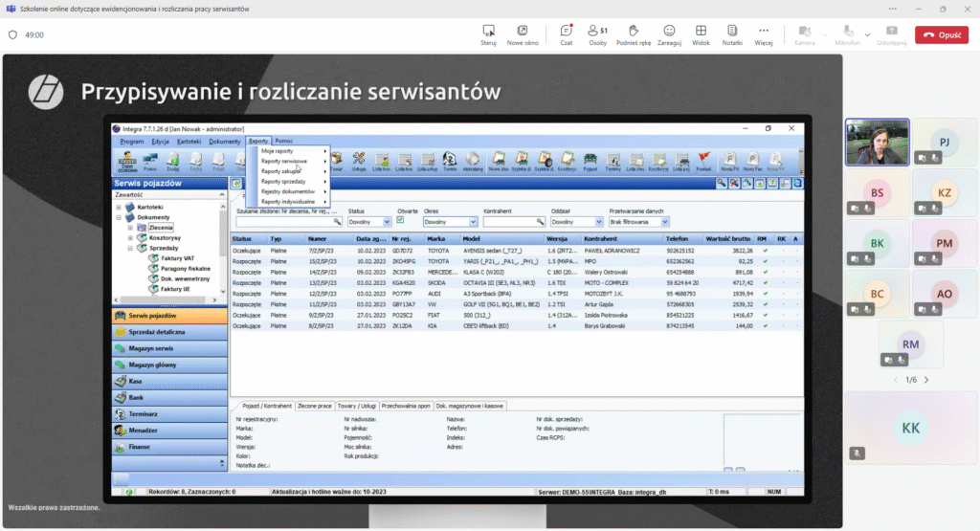Click the Nowa FV toolbar icon
This screenshot has height=531, width=980.
pyautogui.click(x=729, y=162)
